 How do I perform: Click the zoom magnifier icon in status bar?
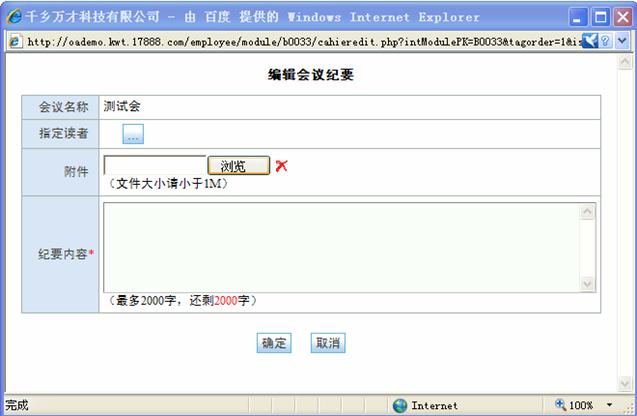coord(560,405)
